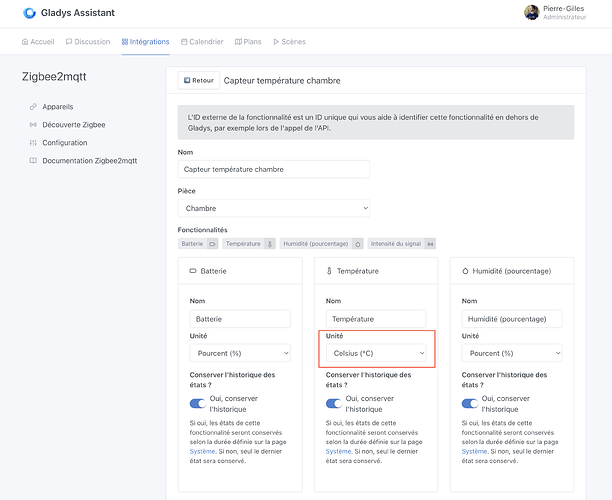Viewport: 612px width, 500px height.
Task: Click the Gladys Assistant logo icon
Action: [33, 14]
